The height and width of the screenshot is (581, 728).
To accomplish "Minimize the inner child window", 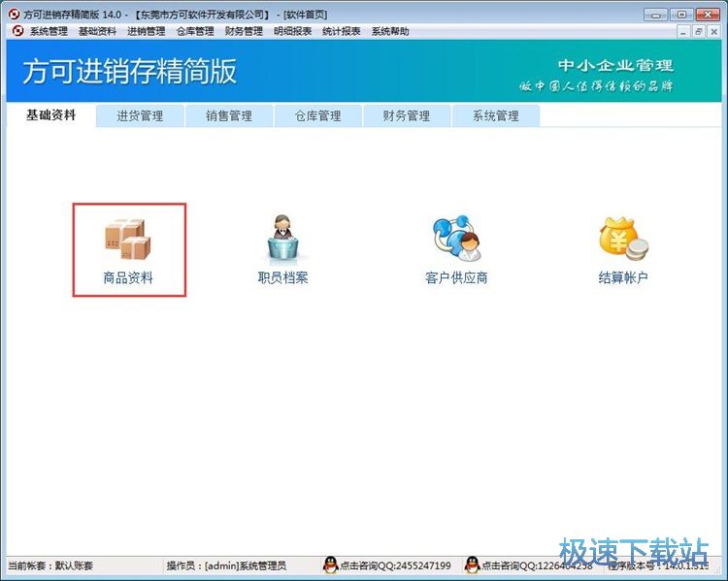I will pyautogui.click(x=683, y=32).
